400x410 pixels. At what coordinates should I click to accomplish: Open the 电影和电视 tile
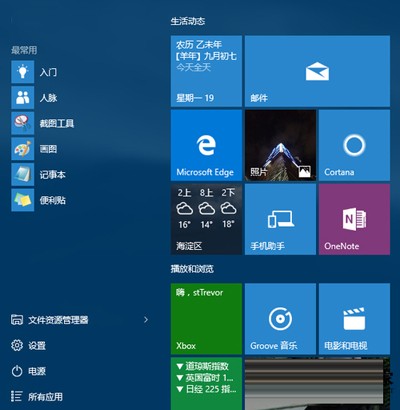354,319
